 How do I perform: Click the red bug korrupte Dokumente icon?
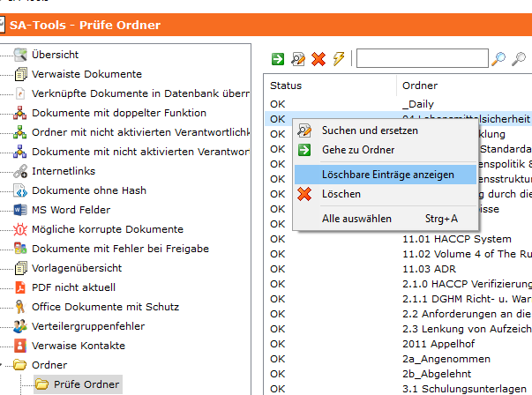point(20,229)
